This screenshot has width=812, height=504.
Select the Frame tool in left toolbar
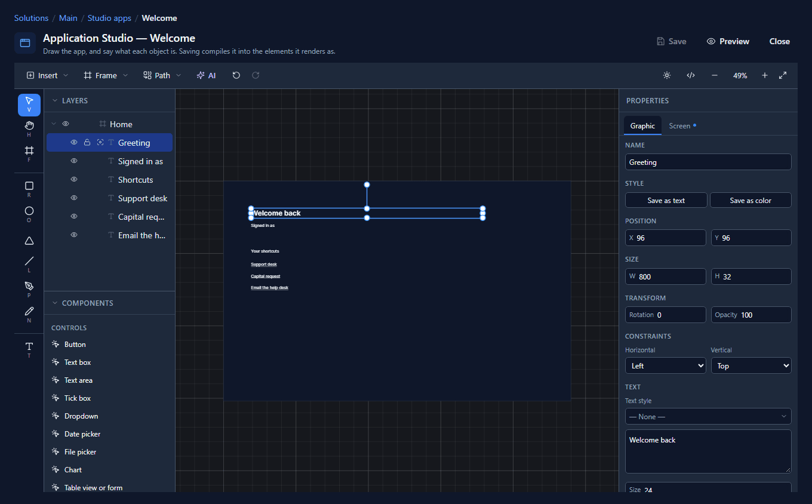coord(29,154)
